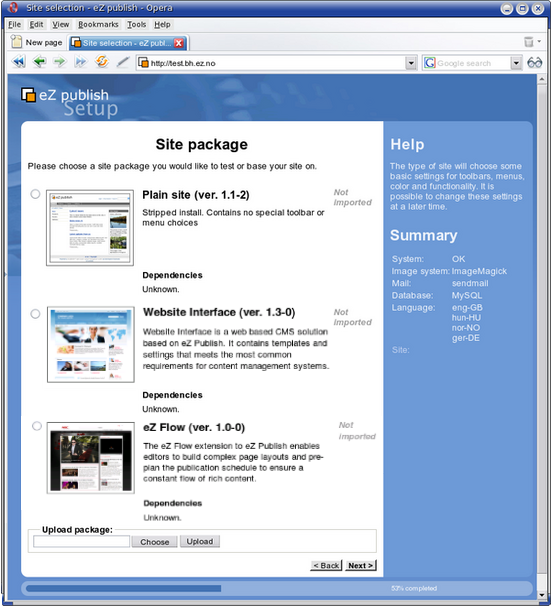Click the 'ImageMagick' summary value
The image size is (551, 607).
coord(479,271)
